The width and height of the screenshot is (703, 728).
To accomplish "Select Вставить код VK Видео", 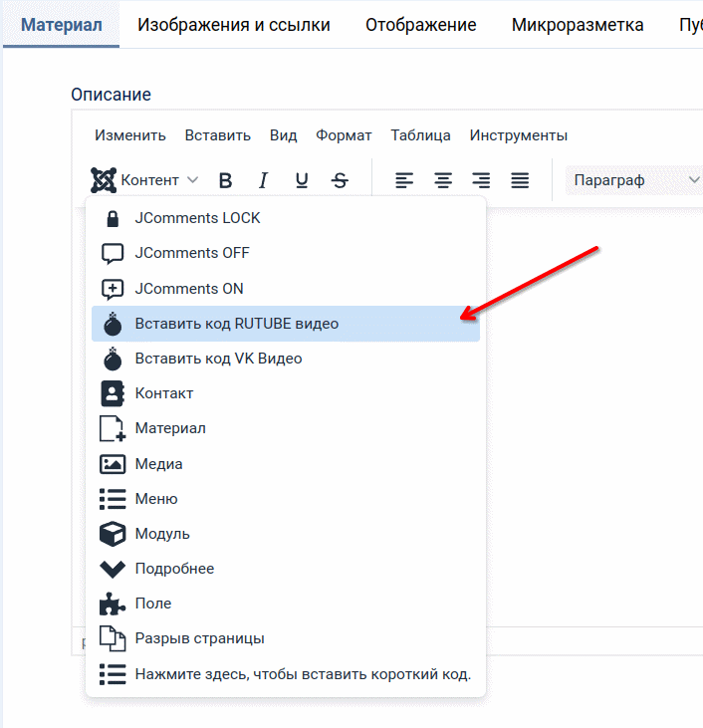I will click(286, 359).
